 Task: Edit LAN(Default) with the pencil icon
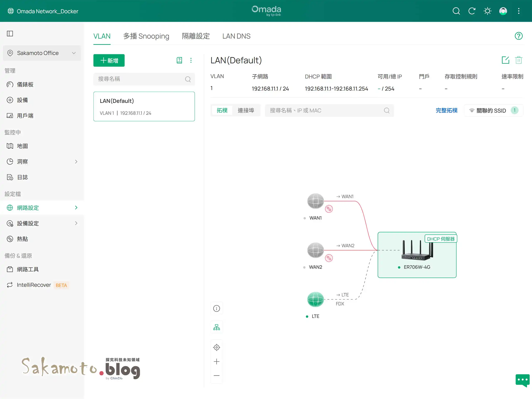tap(505, 60)
